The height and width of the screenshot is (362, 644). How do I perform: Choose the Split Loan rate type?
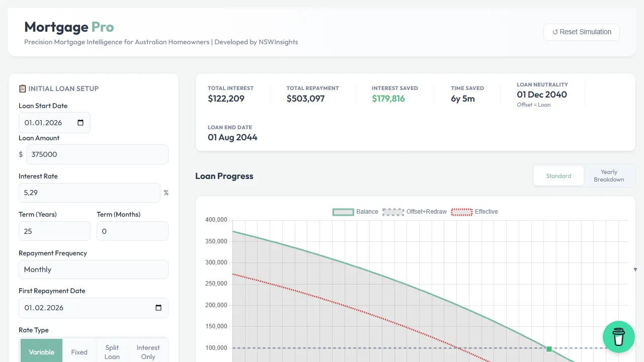112,352
